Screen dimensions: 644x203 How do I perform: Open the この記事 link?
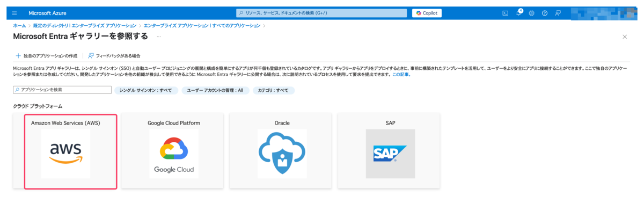401,75
